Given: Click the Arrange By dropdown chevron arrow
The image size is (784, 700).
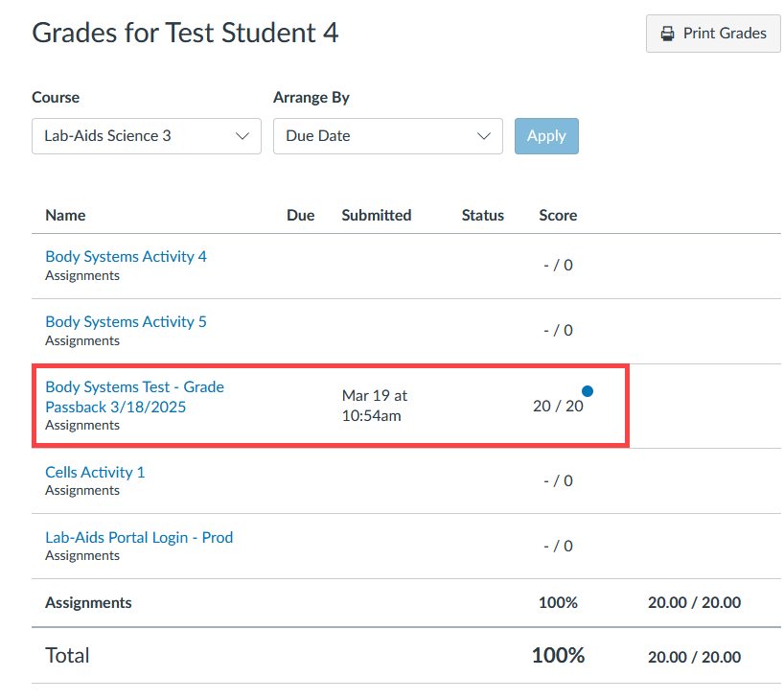Looking at the screenshot, I should pyautogui.click(x=484, y=136).
